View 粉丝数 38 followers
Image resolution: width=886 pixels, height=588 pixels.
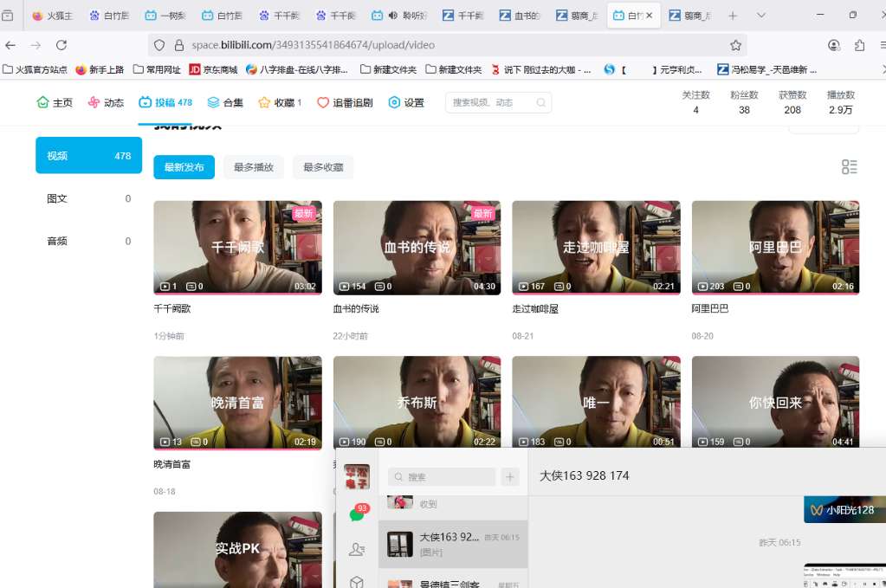coord(744,102)
